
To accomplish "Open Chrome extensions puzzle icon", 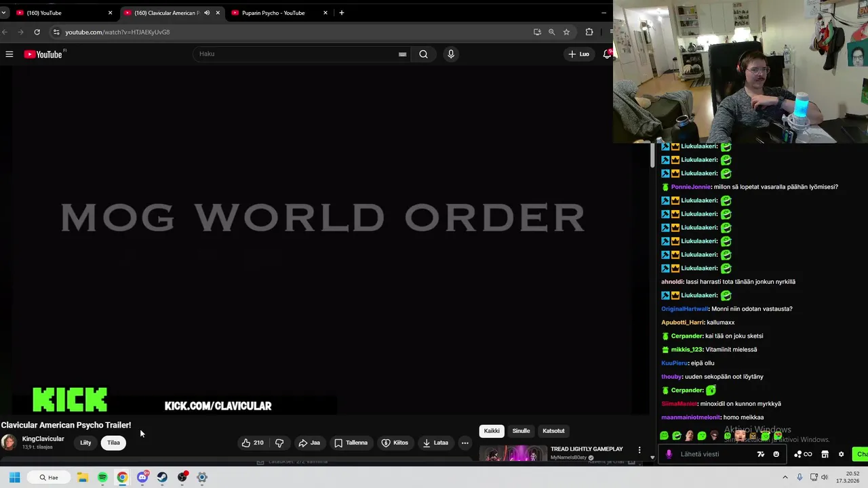I will click(x=589, y=32).
